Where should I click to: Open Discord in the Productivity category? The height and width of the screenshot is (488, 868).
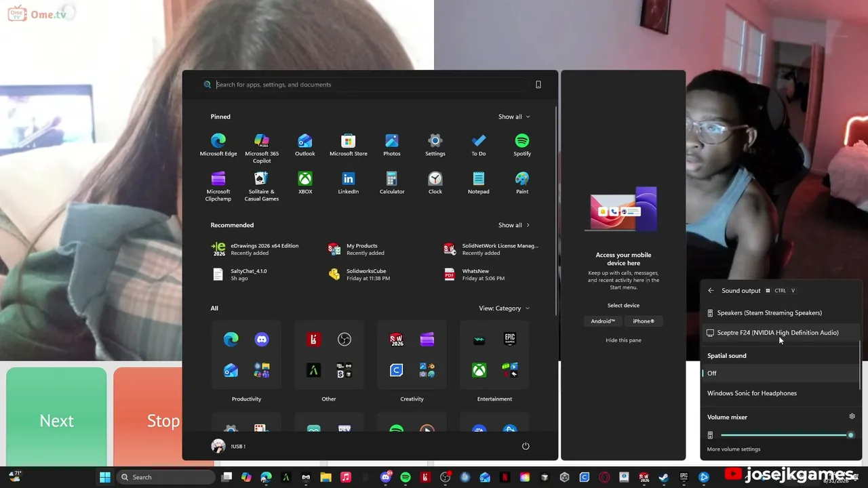[262, 339]
